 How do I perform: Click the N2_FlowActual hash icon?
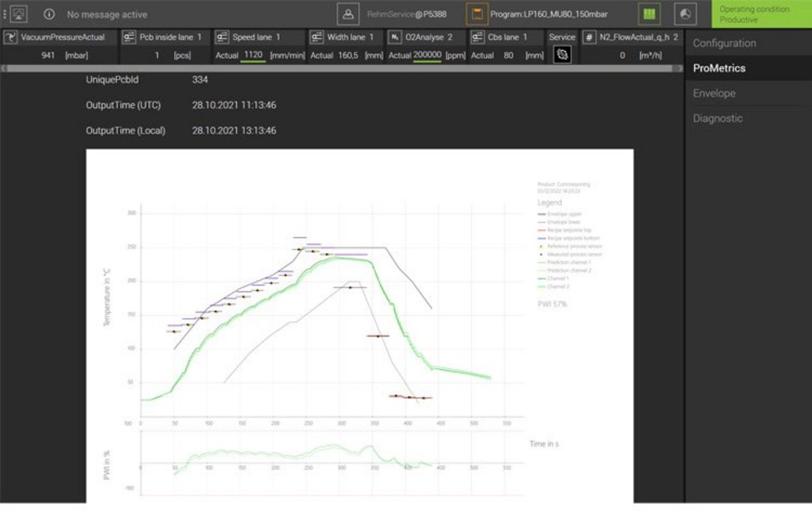pyautogui.click(x=589, y=37)
